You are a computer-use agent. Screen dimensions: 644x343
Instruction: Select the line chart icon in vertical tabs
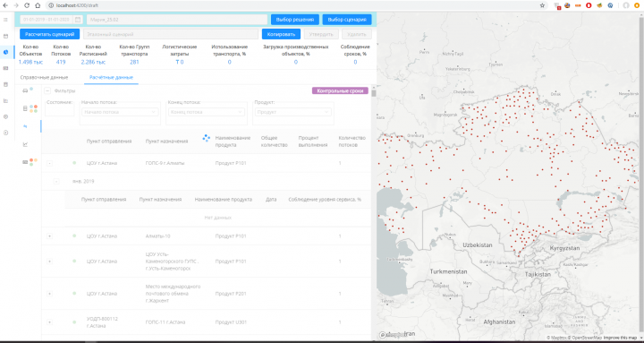[25, 144]
